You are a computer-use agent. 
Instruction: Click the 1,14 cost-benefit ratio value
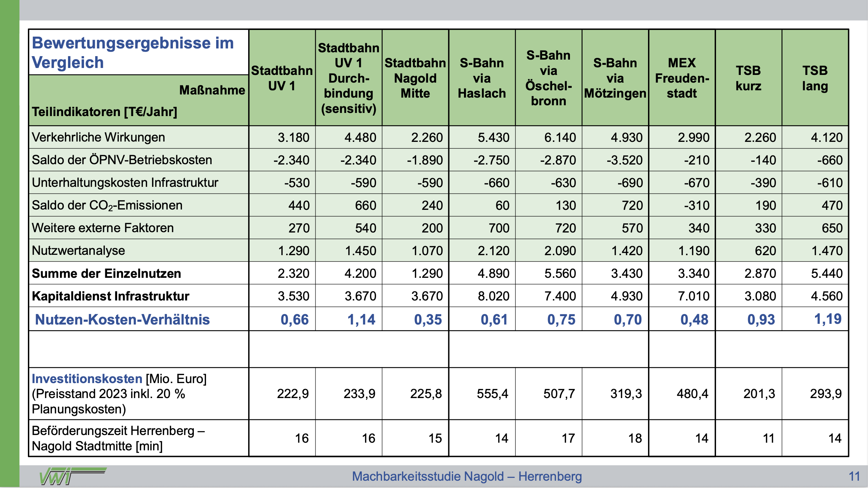coord(361,319)
